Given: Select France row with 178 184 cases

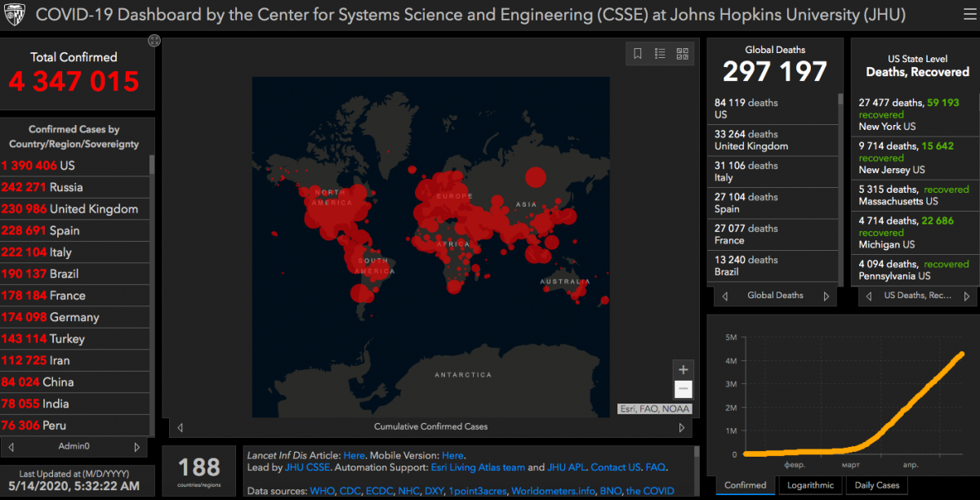Looking at the screenshot, I should 75,295.
